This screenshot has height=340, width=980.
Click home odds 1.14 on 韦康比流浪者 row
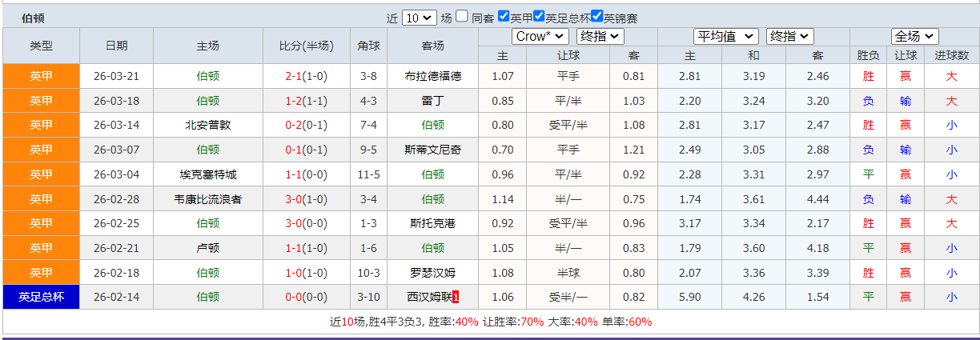[503, 198]
